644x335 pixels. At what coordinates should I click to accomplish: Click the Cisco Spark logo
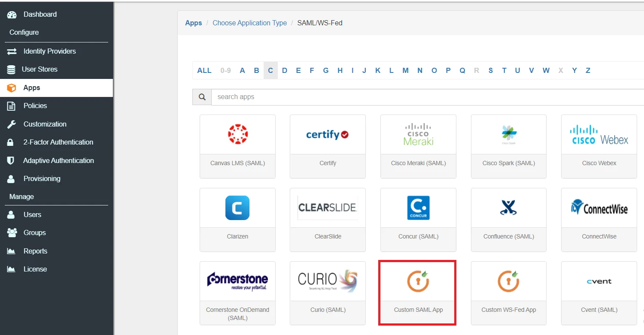pyautogui.click(x=509, y=134)
